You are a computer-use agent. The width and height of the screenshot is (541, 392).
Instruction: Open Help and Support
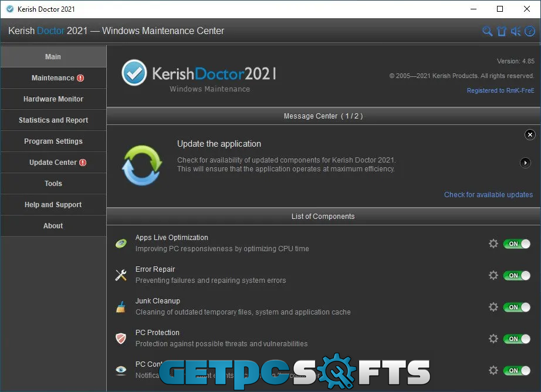tap(53, 205)
